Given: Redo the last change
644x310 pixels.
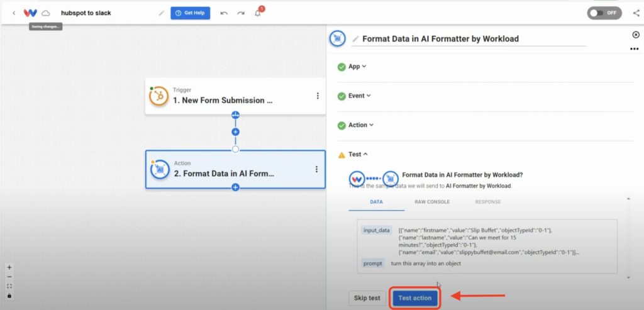Looking at the screenshot, I should click(x=241, y=13).
